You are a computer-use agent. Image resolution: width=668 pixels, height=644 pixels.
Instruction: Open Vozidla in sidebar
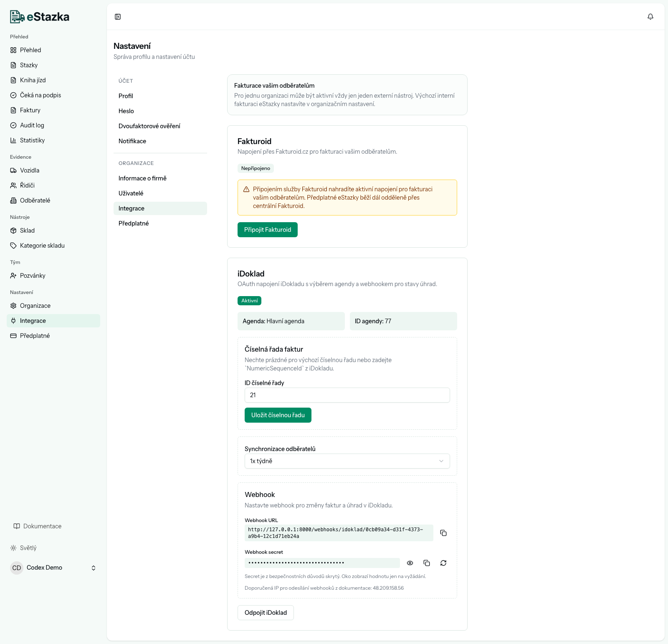point(53,170)
